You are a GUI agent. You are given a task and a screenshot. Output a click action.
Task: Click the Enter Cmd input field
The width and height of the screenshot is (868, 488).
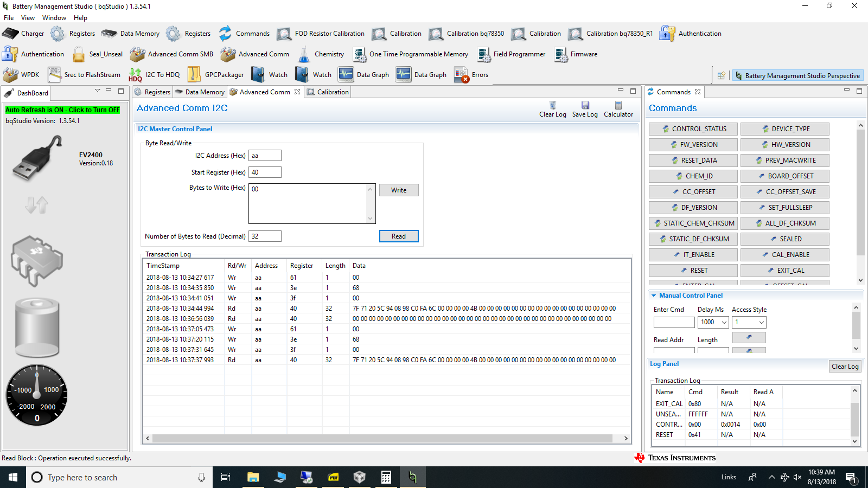[x=674, y=322]
